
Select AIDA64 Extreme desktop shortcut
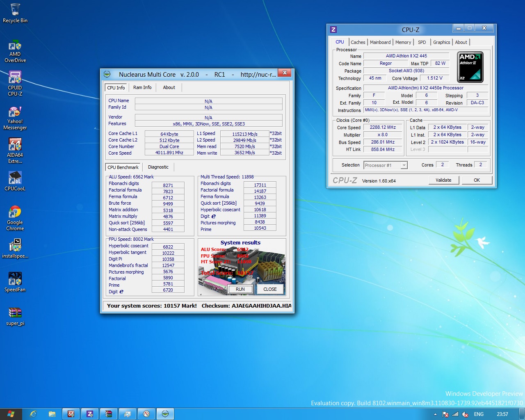[x=15, y=151]
